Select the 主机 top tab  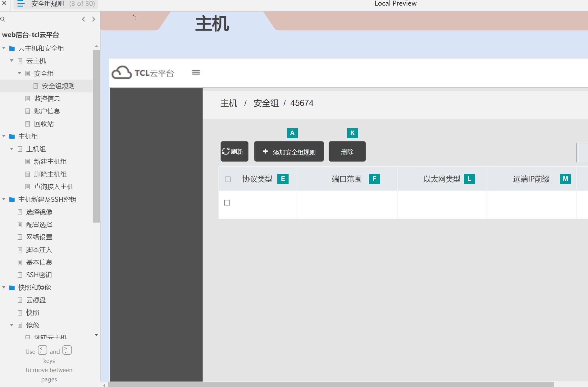click(x=212, y=24)
